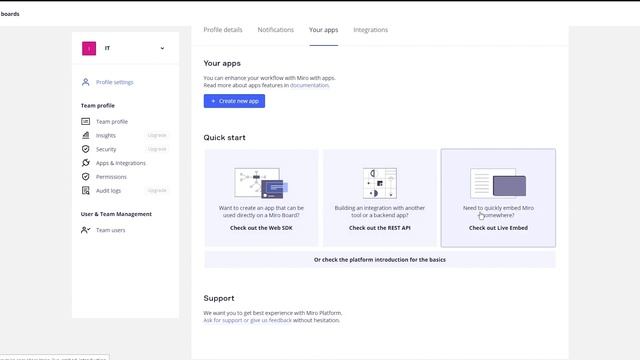Click the Insights chart icon
Screen dimensions: 640x360
(85, 135)
